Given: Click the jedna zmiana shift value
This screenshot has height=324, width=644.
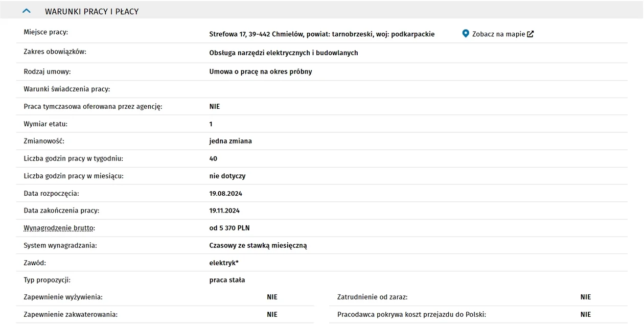Looking at the screenshot, I should [x=231, y=141].
